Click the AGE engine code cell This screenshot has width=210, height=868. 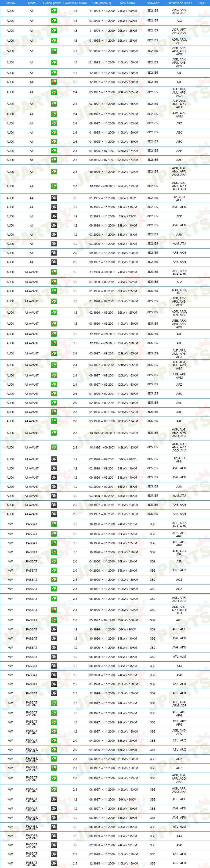point(179,620)
